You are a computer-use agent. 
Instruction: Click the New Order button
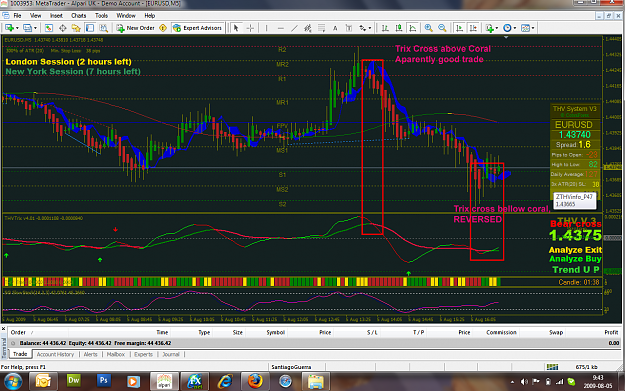coord(136,28)
